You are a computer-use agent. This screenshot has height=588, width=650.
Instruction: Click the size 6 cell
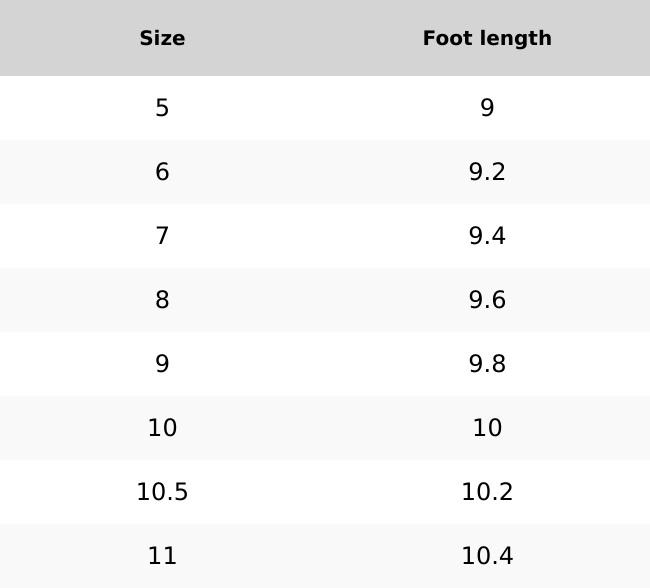click(162, 172)
